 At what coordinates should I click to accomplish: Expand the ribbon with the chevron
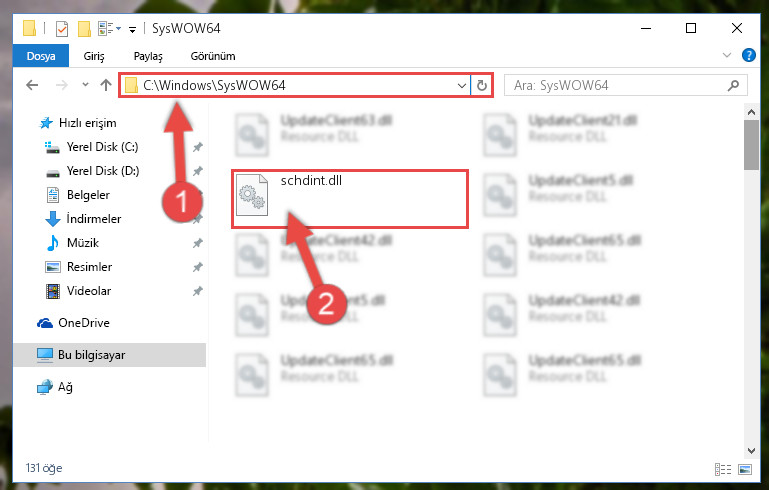coord(727,55)
